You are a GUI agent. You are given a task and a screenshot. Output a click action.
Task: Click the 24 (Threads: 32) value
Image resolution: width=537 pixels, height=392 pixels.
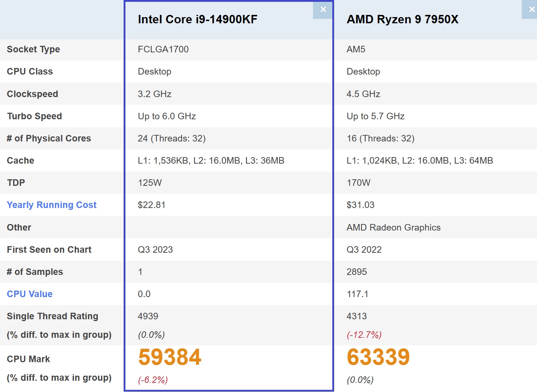(x=172, y=139)
